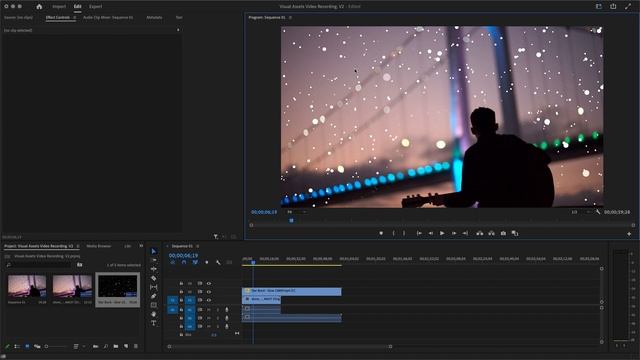Open Quick Export share icon

point(613,6)
